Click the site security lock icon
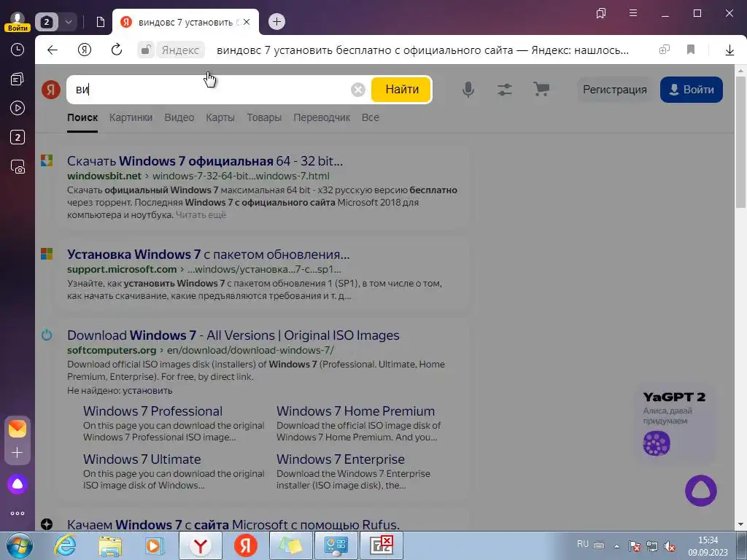This screenshot has height=560, width=747. (146, 50)
